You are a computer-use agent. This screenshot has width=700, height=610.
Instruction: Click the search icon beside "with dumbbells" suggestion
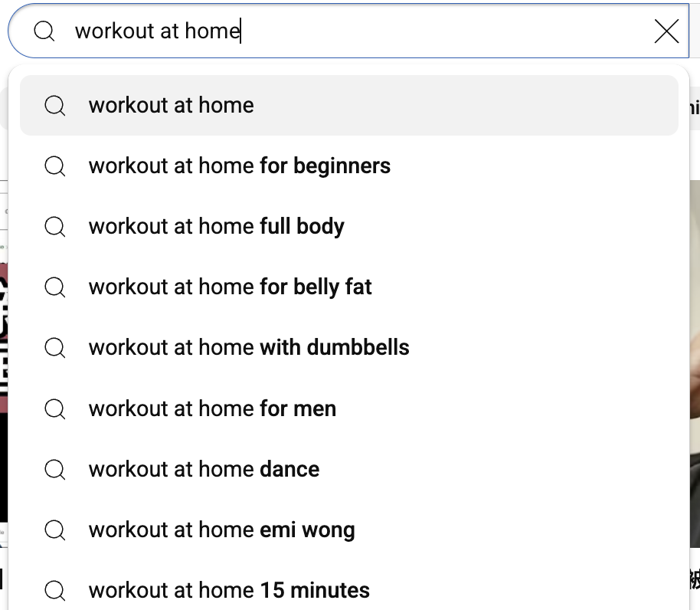[x=55, y=348]
